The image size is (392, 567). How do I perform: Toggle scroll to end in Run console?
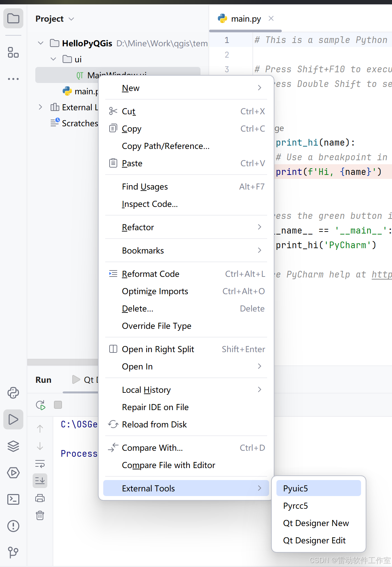(x=40, y=481)
